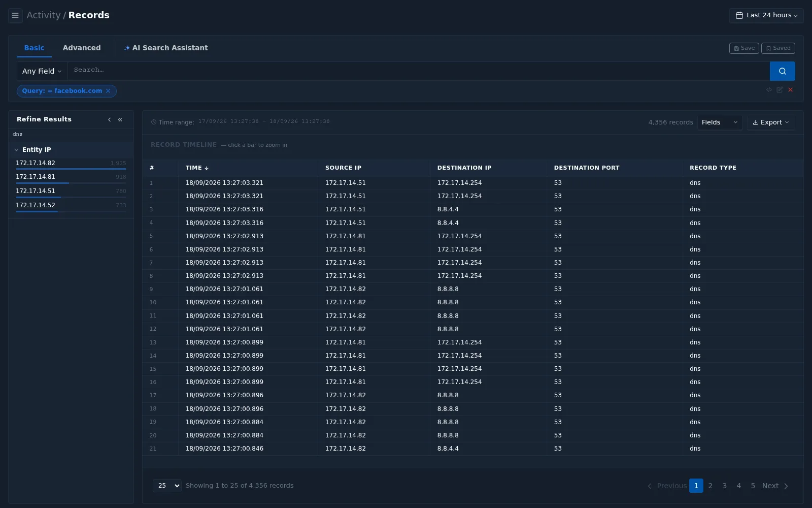This screenshot has width=812, height=508.
Task: Collapse Refine Results with the single chevron
Action: [x=109, y=119]
